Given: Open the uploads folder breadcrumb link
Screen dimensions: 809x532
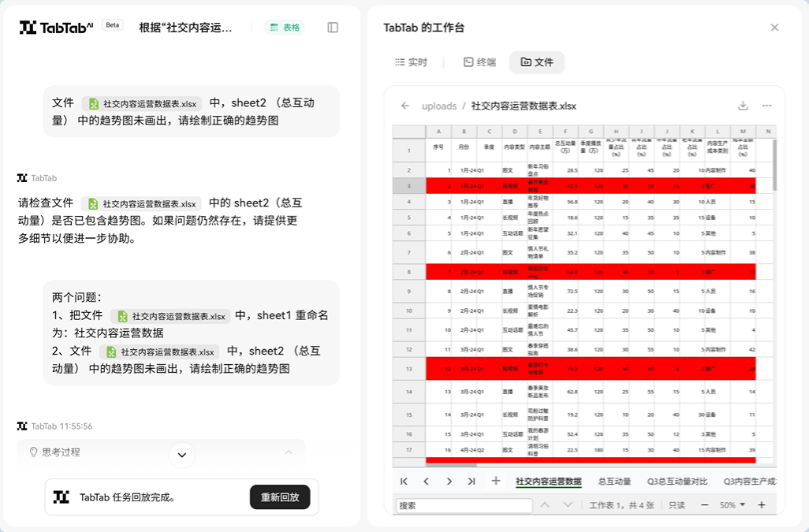Looking at the screenshot, I should click(438, 105).
